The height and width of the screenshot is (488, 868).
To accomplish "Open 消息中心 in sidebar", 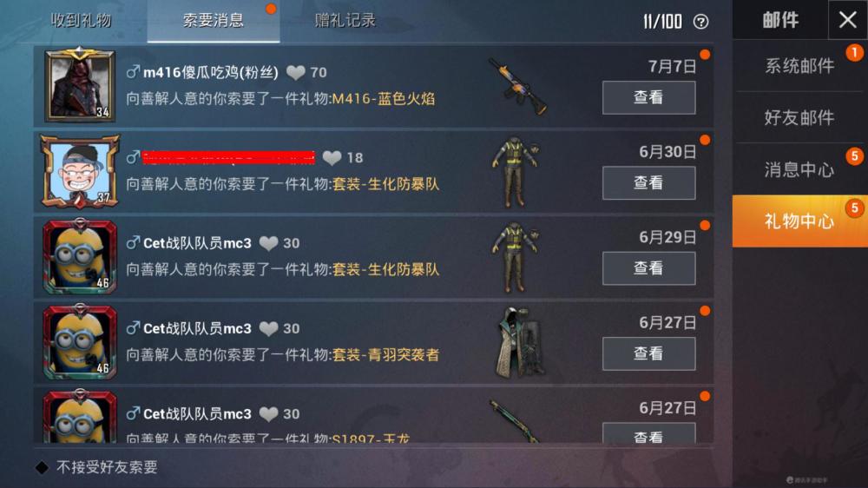I will 799,169.
